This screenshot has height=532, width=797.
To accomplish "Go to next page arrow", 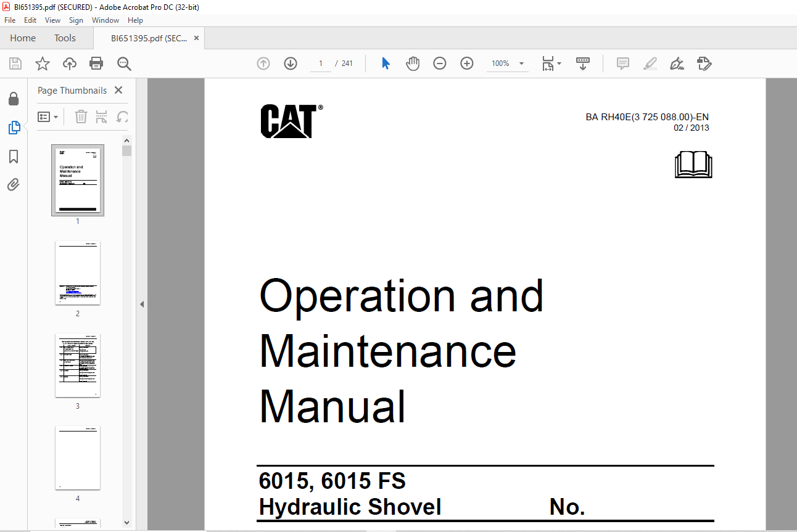I will [x=291, y=63].
